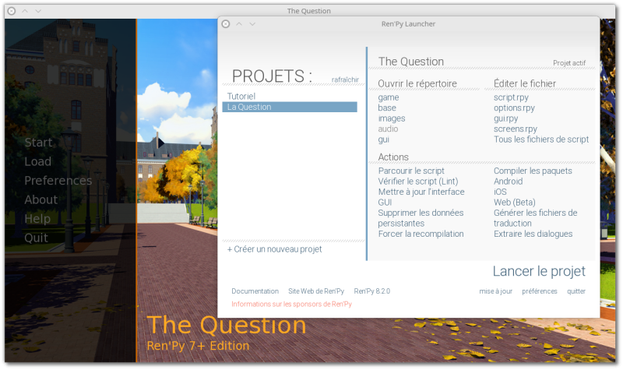Click Vérifier le script (Lint)

(x=418, y=181)
